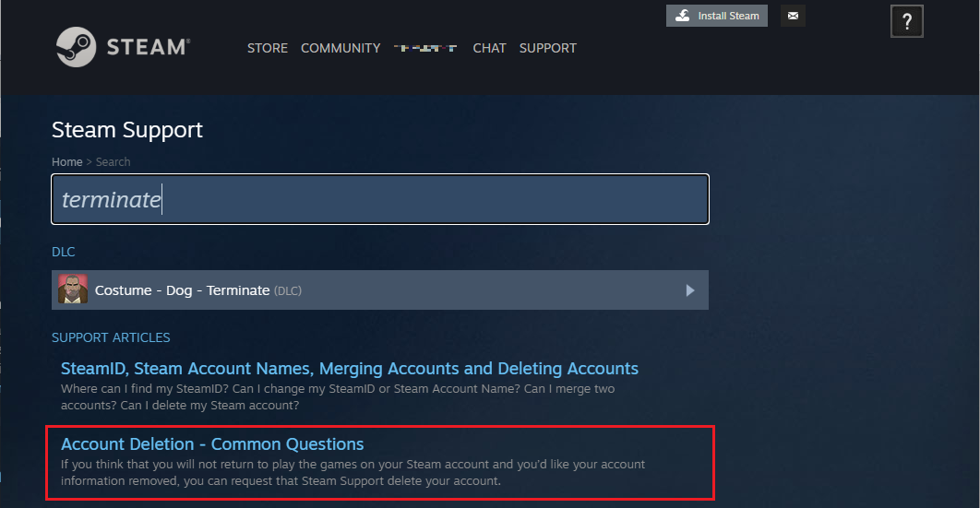Click the SUPPORT ARTICLES section heading
The image size is (980, 508).
coord(111,337)
